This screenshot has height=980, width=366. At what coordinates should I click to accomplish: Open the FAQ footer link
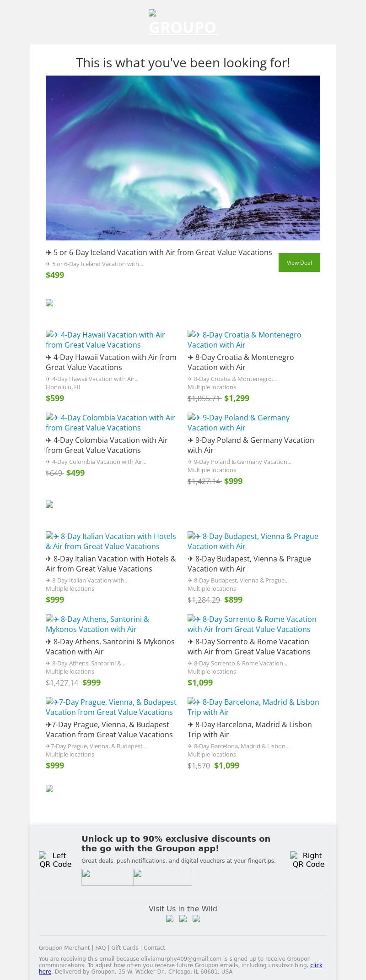click(101, 948)
